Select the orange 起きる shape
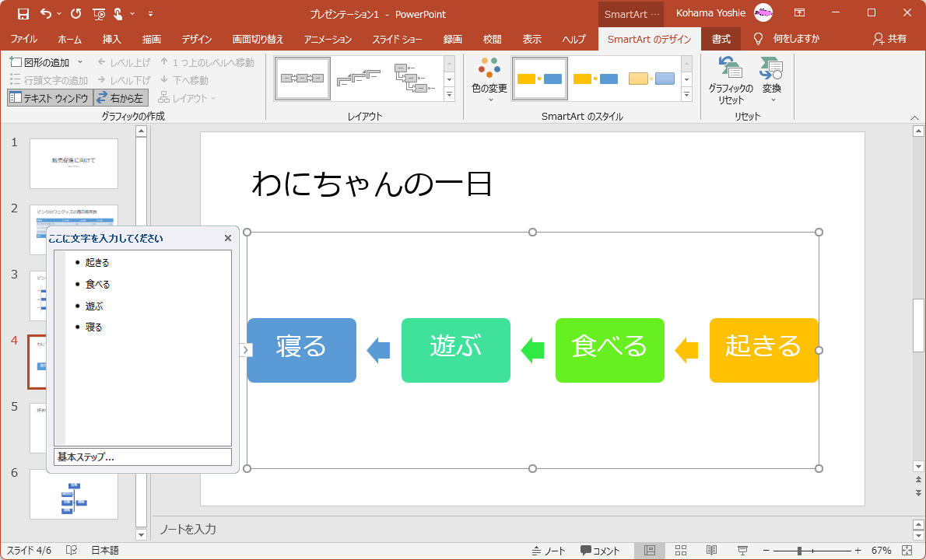This screenshot has height=560, width=926. [763, 350]
